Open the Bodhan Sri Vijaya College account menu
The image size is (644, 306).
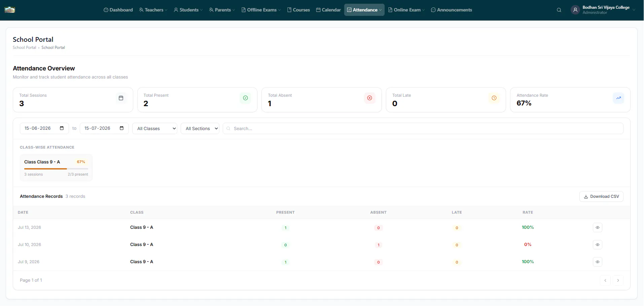[x=603, y=10]
